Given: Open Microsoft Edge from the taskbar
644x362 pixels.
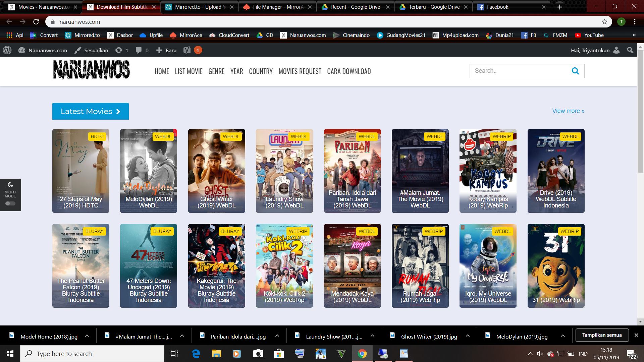Looking at the screenshot, I should [x=196, y=354].
